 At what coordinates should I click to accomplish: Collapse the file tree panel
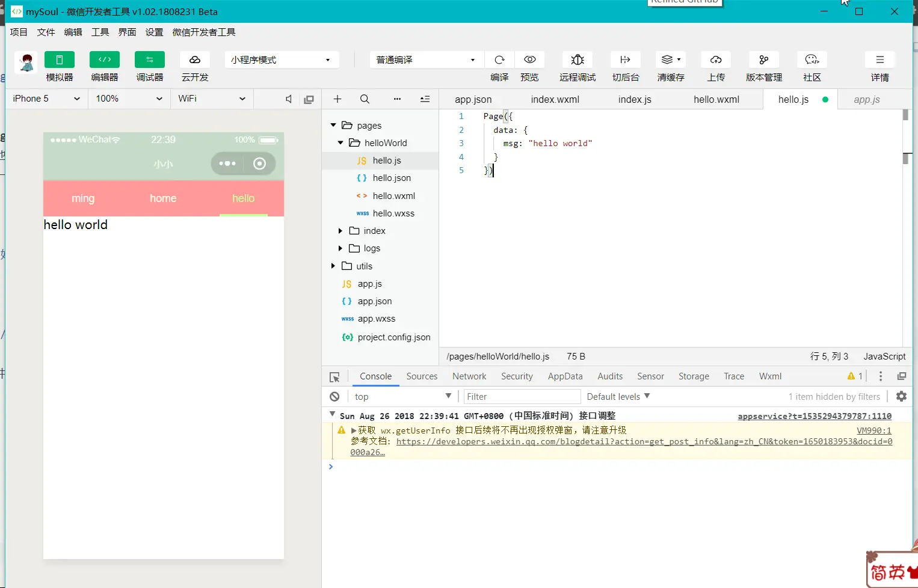425,99
